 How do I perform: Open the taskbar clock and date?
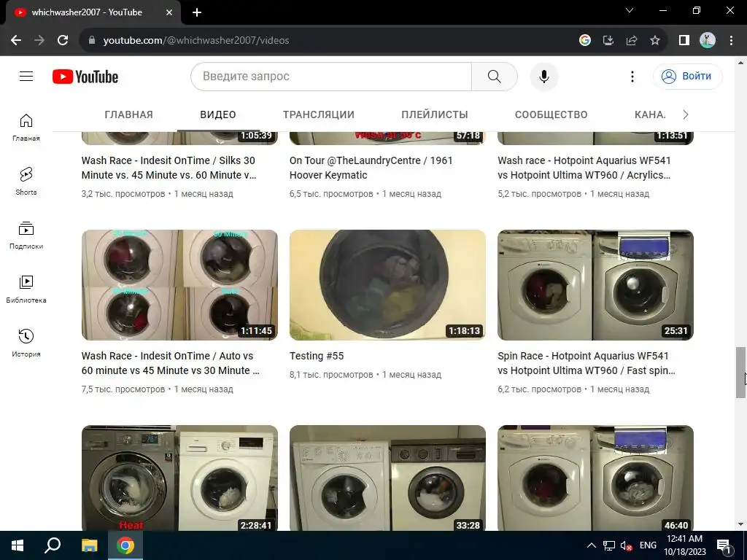point(685,545)
